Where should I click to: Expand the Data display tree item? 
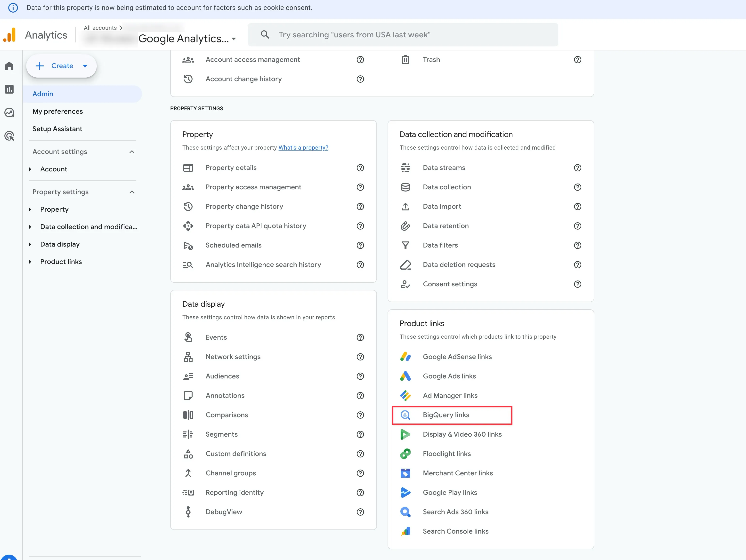[x=30, y=244]
